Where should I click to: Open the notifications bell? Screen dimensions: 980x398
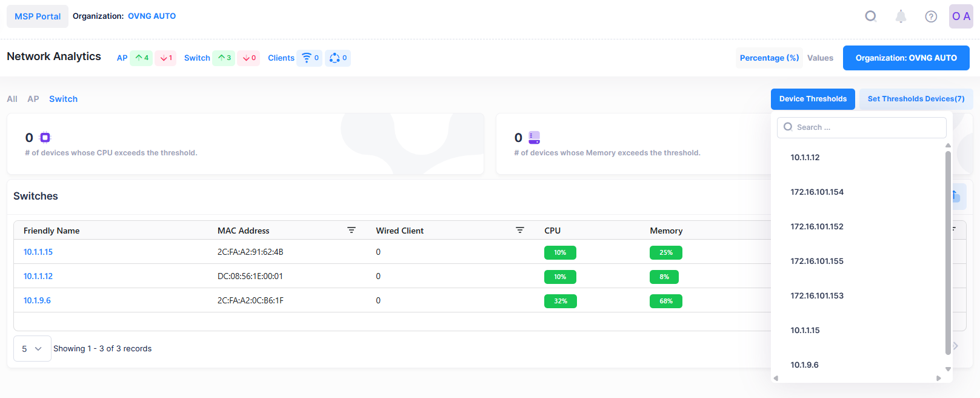901,16
